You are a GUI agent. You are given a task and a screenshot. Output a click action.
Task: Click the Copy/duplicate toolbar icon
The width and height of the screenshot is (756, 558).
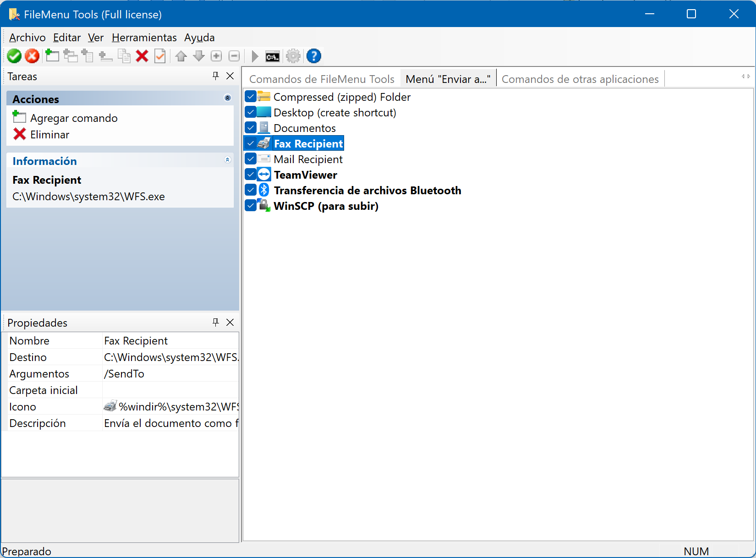(x=124, y=56)
